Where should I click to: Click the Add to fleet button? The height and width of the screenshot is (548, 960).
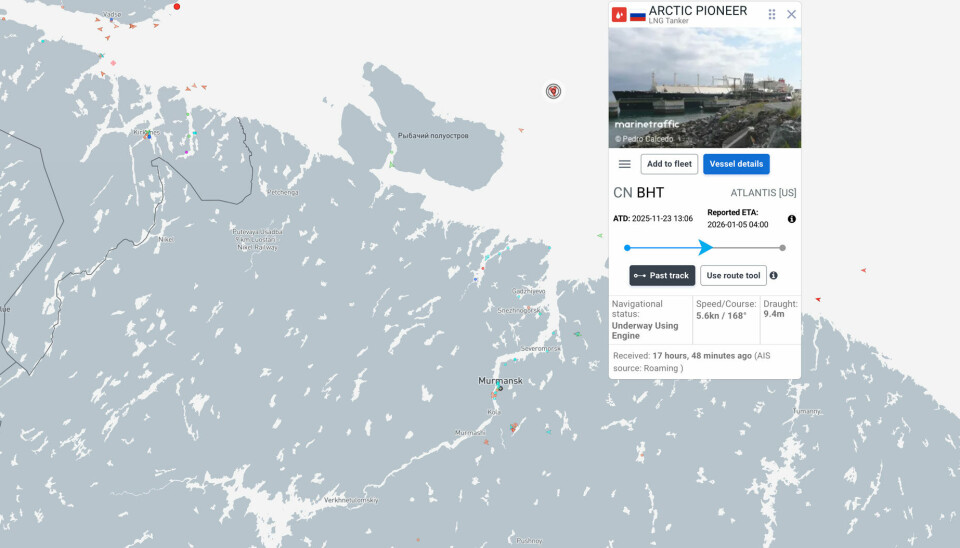[x=669, y=164]
